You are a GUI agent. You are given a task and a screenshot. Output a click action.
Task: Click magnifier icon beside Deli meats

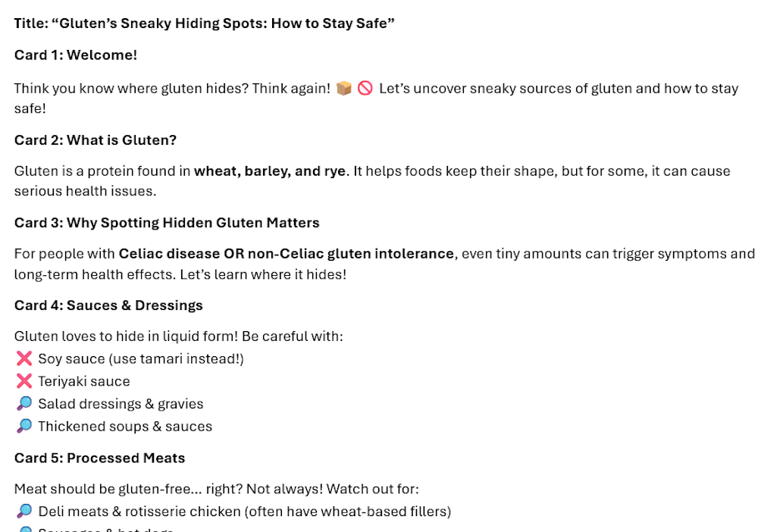pyautogui.click(x=23, y=511)
